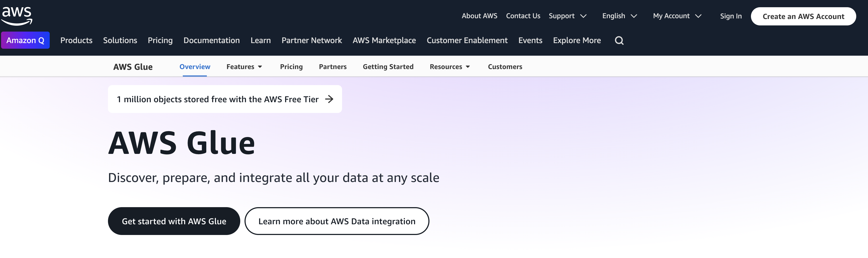Go to About AWS

(479, 16)
